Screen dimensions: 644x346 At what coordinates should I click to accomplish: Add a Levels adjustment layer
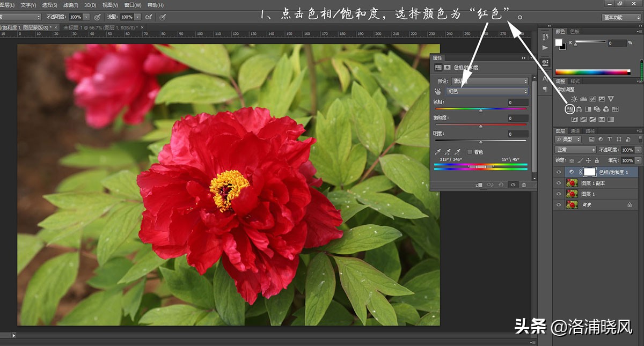tap(583, 99)
